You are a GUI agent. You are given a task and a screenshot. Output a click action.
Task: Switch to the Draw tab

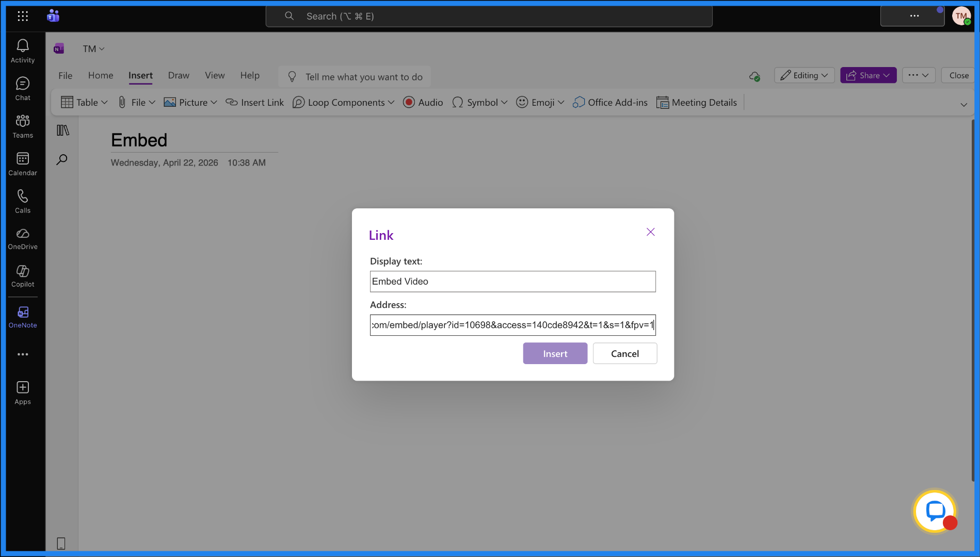pyautogui.click(x=179, y=75)
